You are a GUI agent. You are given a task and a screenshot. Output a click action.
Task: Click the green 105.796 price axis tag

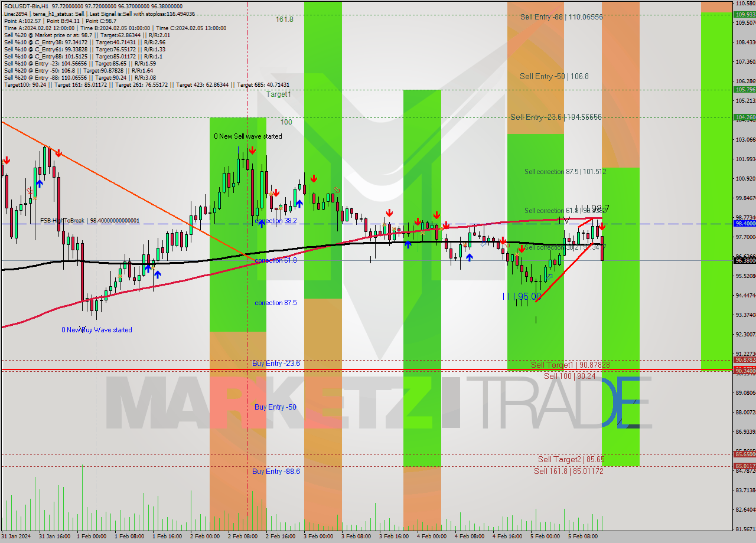(745, 90)
